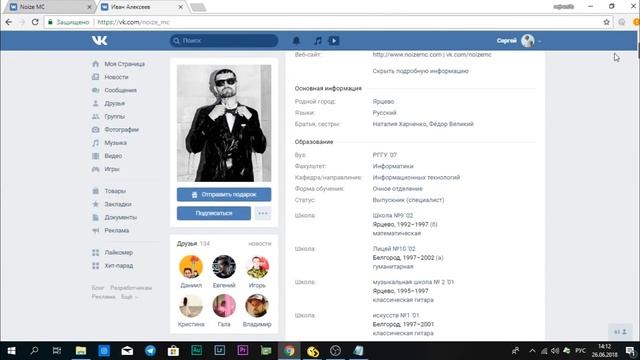Click the Игры gamepad sidebar icon
Viewport: 640px width, 360px height.
pyautogui.click(x=96, y=169)
